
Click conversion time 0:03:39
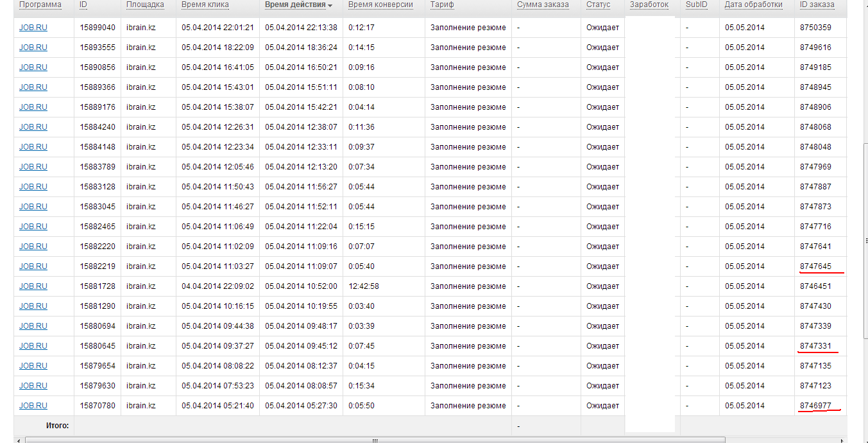point(361,326)
